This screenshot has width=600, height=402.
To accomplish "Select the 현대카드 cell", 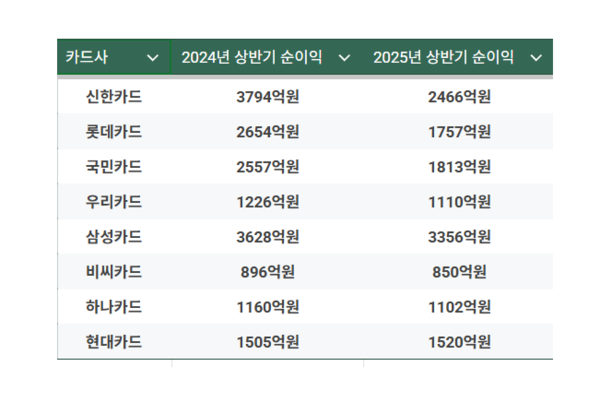I will (114, 342).
